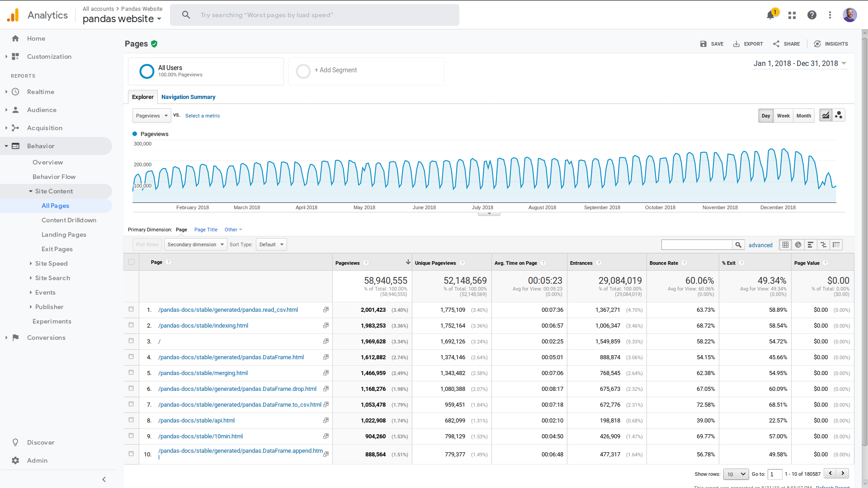Check the row for DataFrame.drop.html
This screenshot has height=488, width=868.
[131, 388]
